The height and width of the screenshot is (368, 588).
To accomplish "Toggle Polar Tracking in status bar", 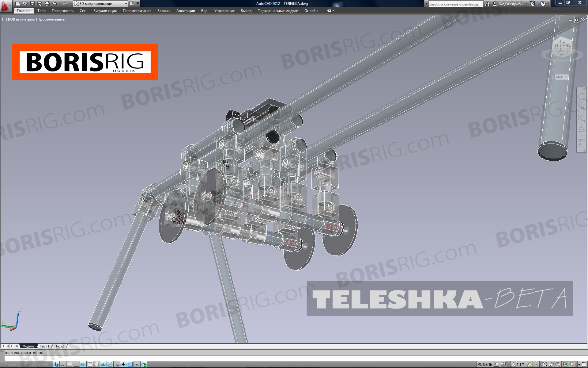I will 83,364.
